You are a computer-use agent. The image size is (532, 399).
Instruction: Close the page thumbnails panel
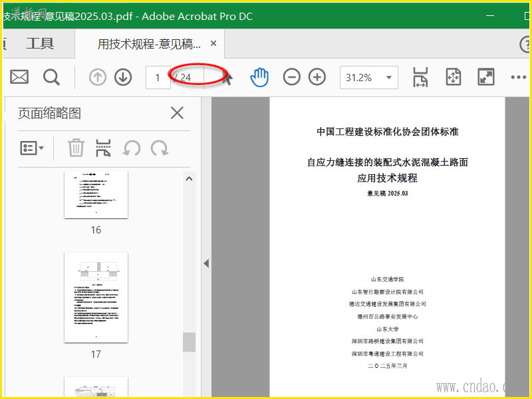click(177, 113)
